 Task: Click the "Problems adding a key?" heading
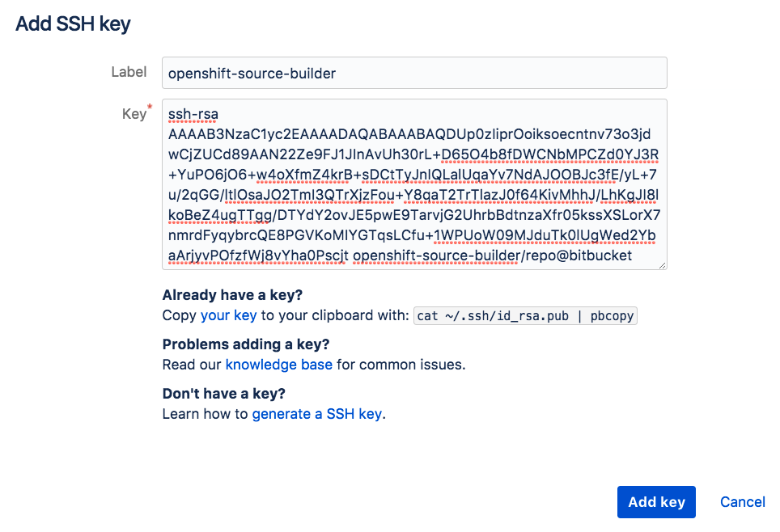pos(247,344)
